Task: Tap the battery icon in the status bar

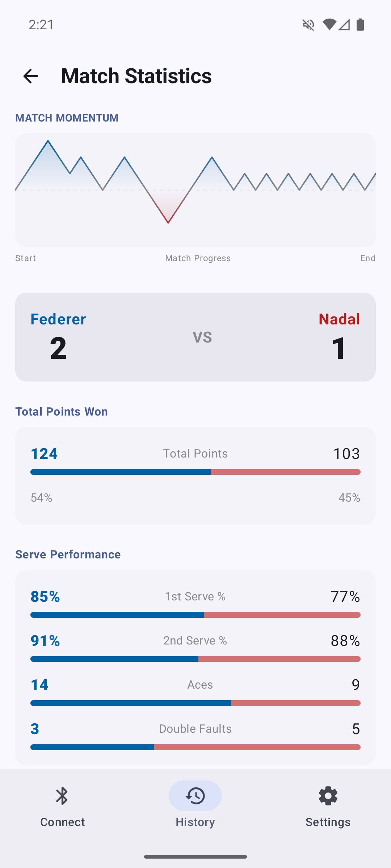Action: (x=360, y=24)
